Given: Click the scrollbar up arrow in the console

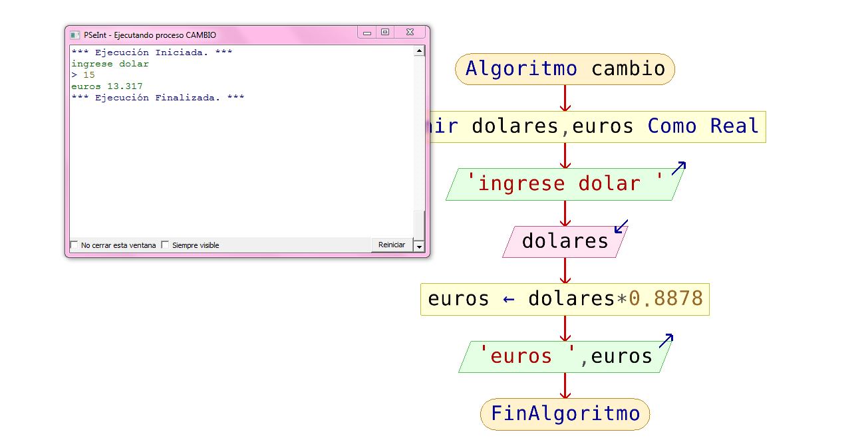Looking at the screenshot, I should 420,49.
